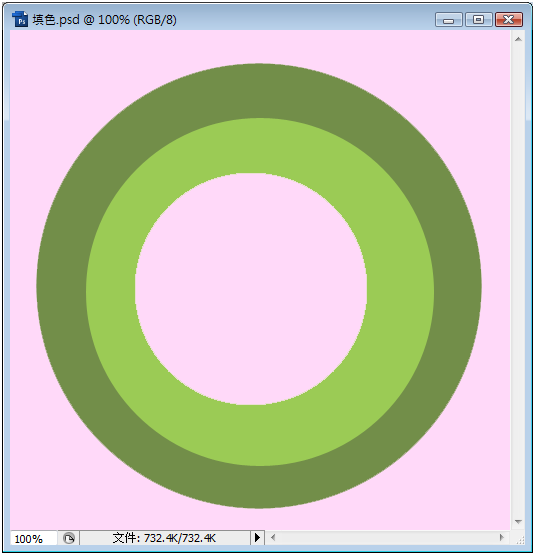Click the horizontal scrollbar left arrow
The image size is (535, 555).
tap(273, 538)
